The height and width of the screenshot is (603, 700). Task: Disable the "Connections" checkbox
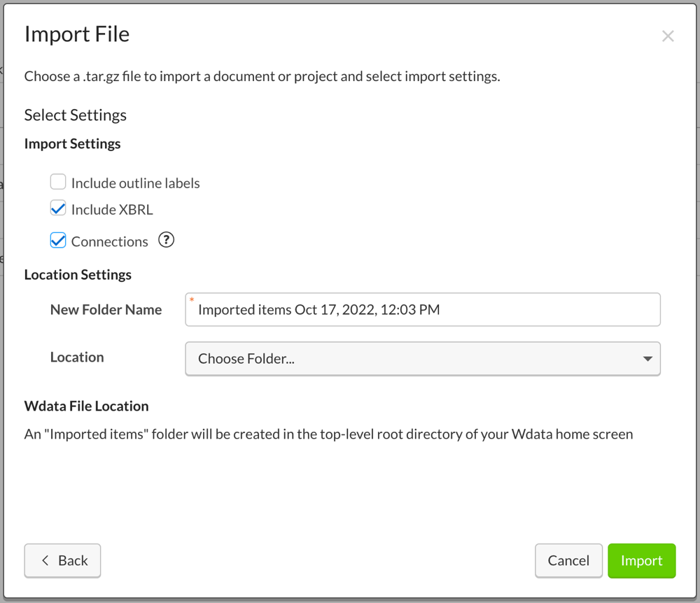[58, 240]
